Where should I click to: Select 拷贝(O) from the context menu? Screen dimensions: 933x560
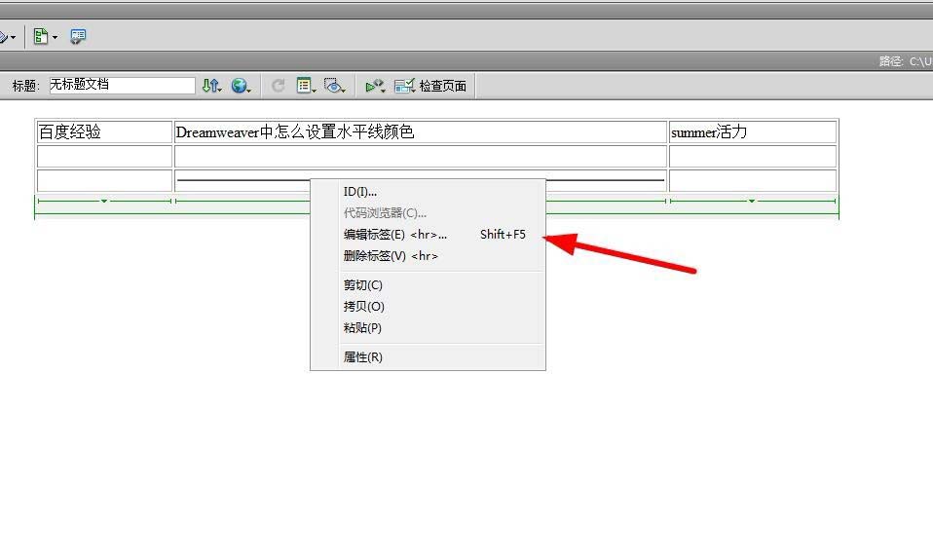428,307
